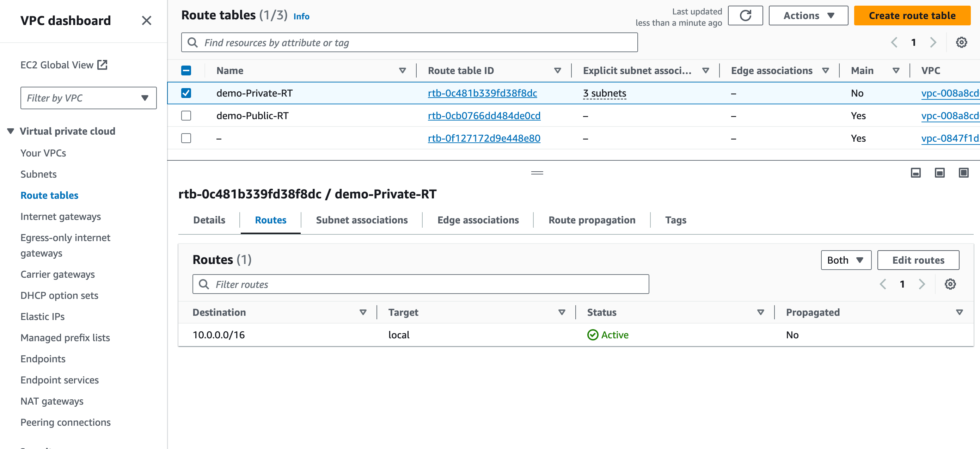Sort by Name column arrow
Screen dimensions: 980x449
(402, 70)
